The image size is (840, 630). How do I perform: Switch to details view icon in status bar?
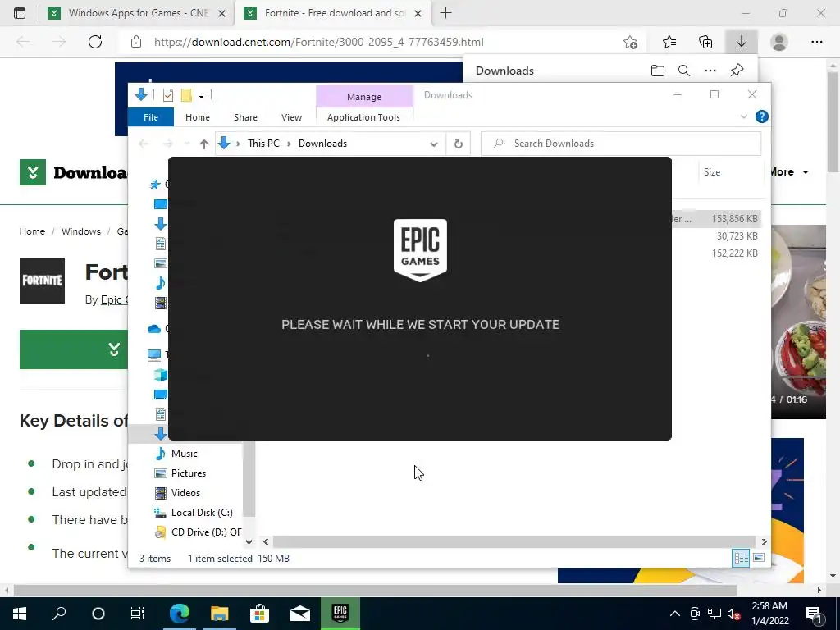[x=741, y=558]
